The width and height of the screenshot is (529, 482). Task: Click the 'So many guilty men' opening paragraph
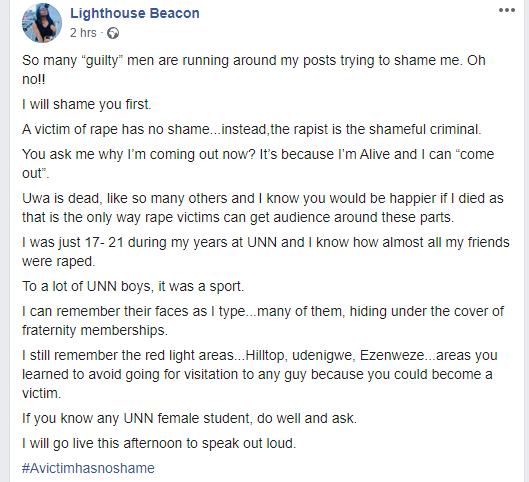(x=254, y=70)
